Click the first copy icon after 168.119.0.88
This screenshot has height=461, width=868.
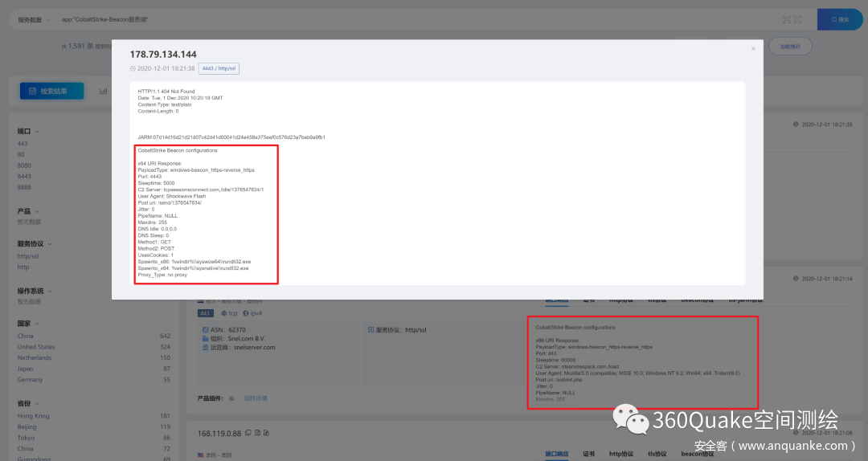coord(248,433)
